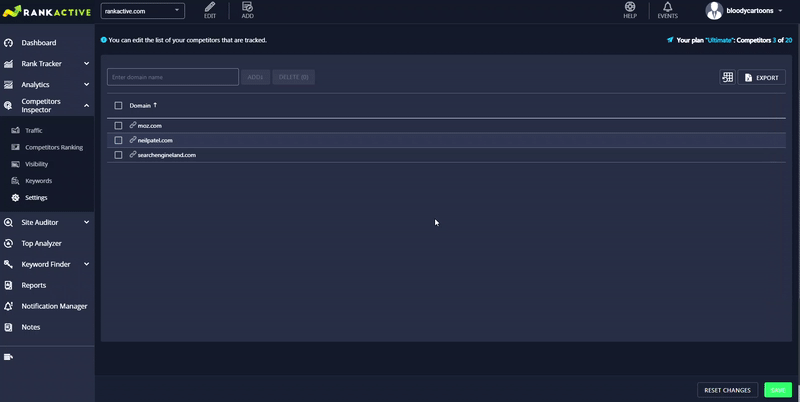
Task: Click the Settings gear icon
Action: tap(15, 198)
